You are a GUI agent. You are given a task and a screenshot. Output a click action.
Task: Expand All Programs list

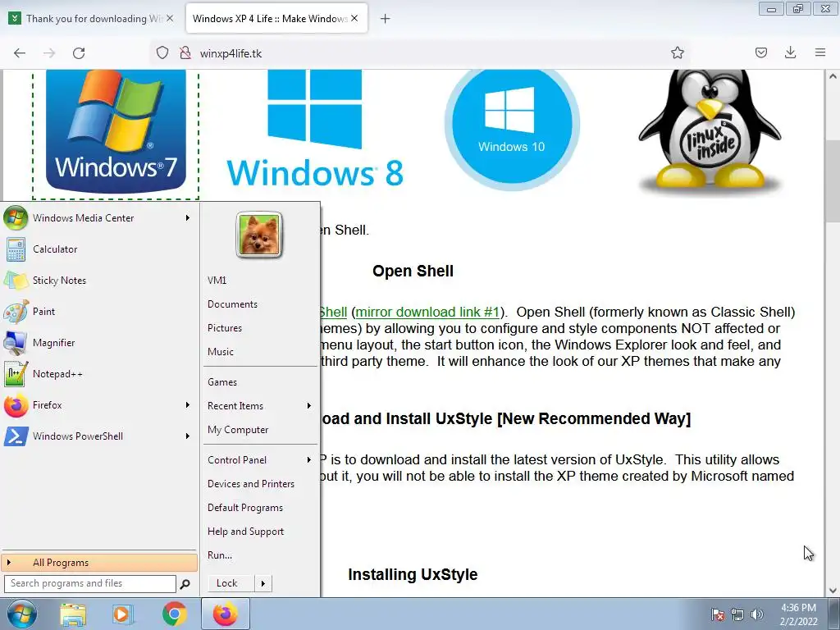click(99, 563)
